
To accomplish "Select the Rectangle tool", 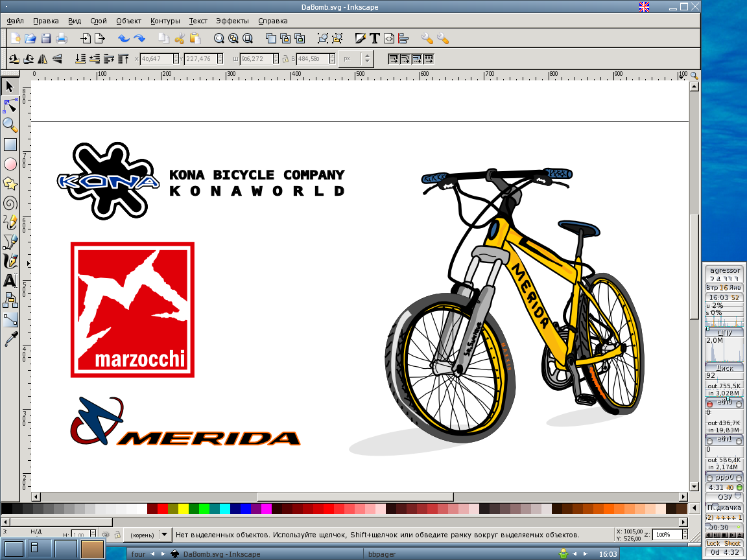I will pos(10,145).
